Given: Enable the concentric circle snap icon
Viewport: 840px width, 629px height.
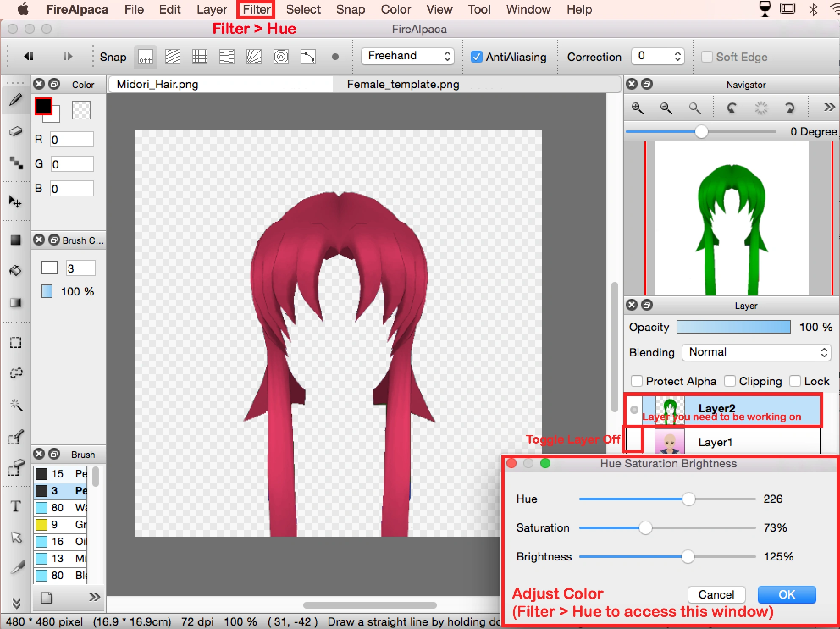Looking at the screenshot, I should pos(281,57).
